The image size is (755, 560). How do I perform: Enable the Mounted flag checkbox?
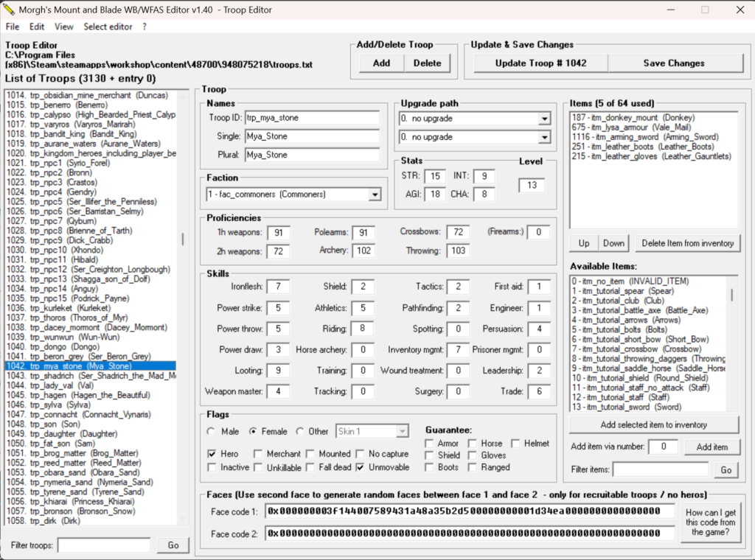pyautogui.click(x=310, y=454)
